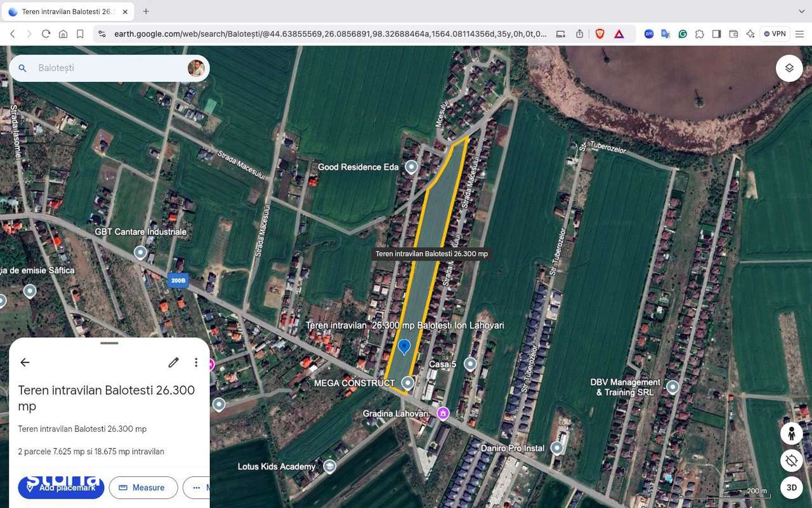Screen dimensions: 812x508
Task: Open the Google Translate extension
Action: click(666, 34)
